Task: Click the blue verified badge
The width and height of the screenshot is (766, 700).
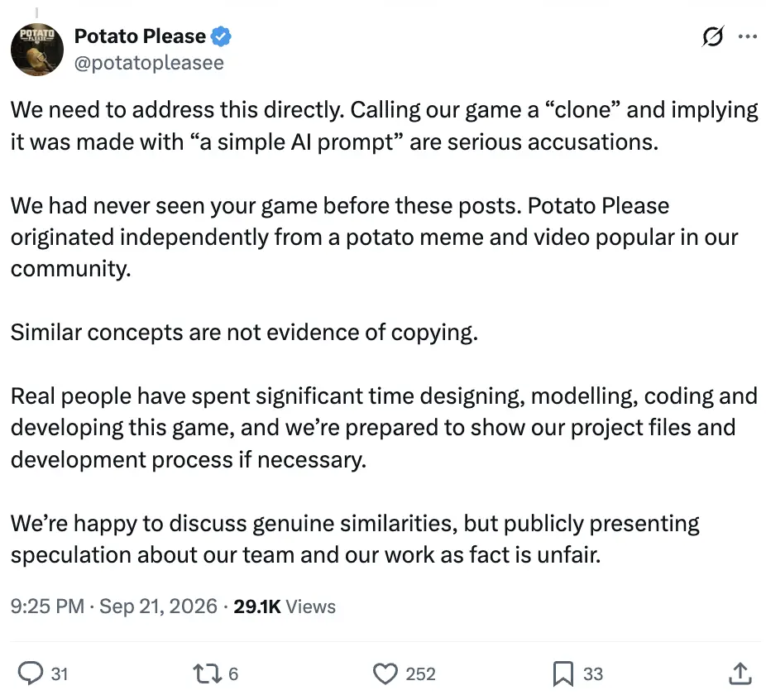Action: pyautogui.click(x=221, y=36)
